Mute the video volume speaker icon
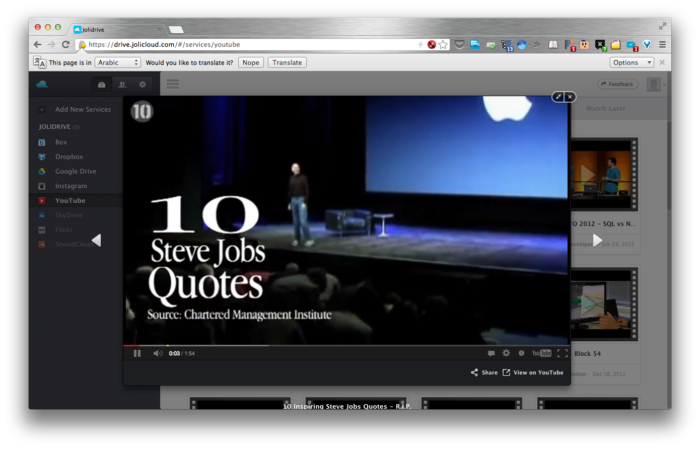This screenshot has height=449, width=700. coord(157,353)
